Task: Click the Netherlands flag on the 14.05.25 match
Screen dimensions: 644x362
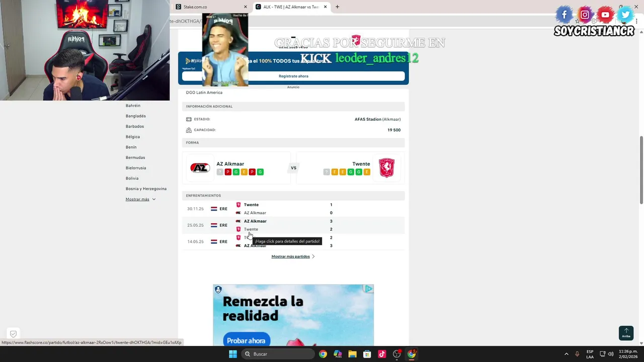Action: coord(214,242)
